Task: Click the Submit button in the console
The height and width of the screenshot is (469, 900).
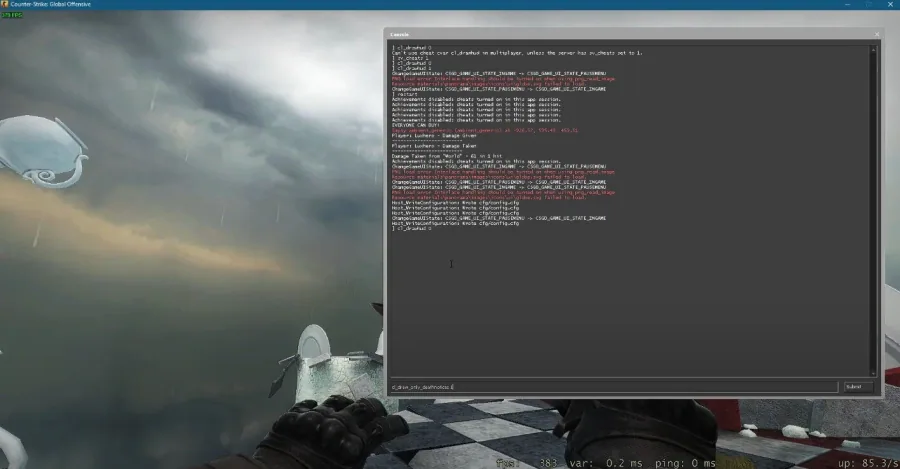Action: click(x=858, y=387)
